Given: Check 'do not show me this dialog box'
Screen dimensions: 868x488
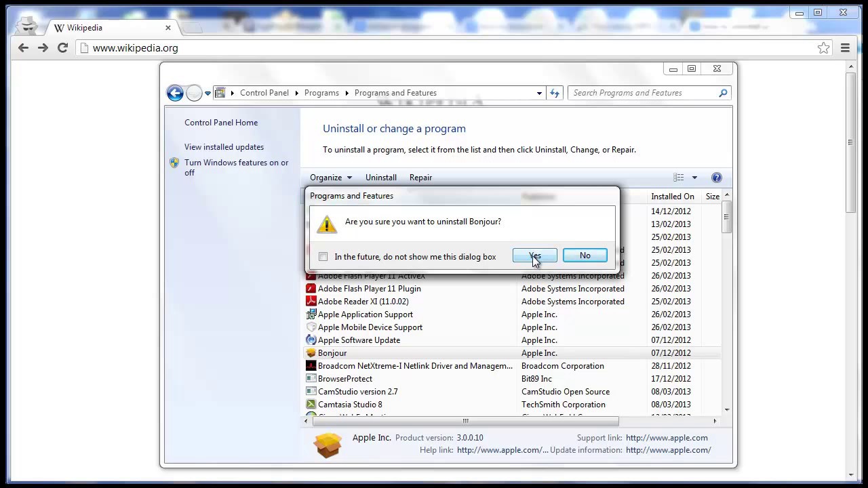Looking at the screenshot, I should pos(323,257).
